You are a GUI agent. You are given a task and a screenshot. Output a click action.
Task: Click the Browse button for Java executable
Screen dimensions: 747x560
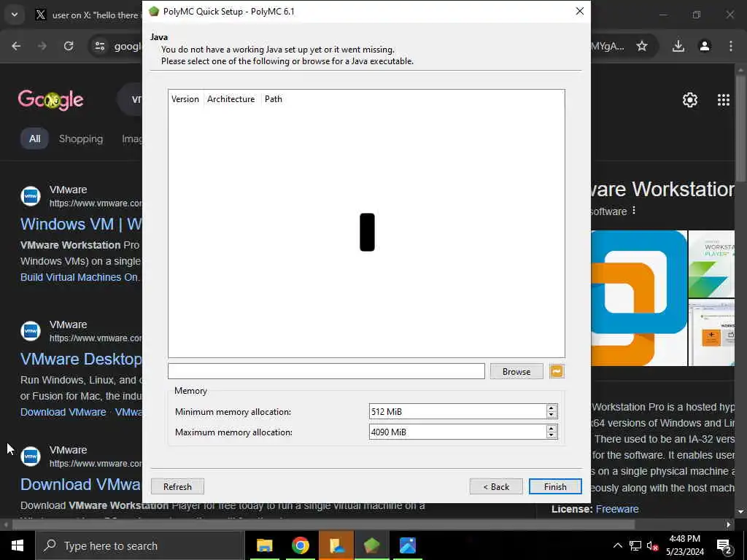coord(516,371)
